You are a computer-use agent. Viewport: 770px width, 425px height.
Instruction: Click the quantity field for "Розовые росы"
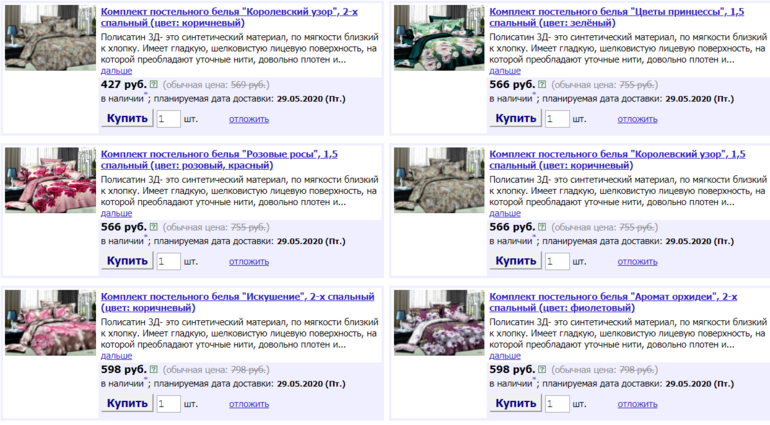point(168,261)
